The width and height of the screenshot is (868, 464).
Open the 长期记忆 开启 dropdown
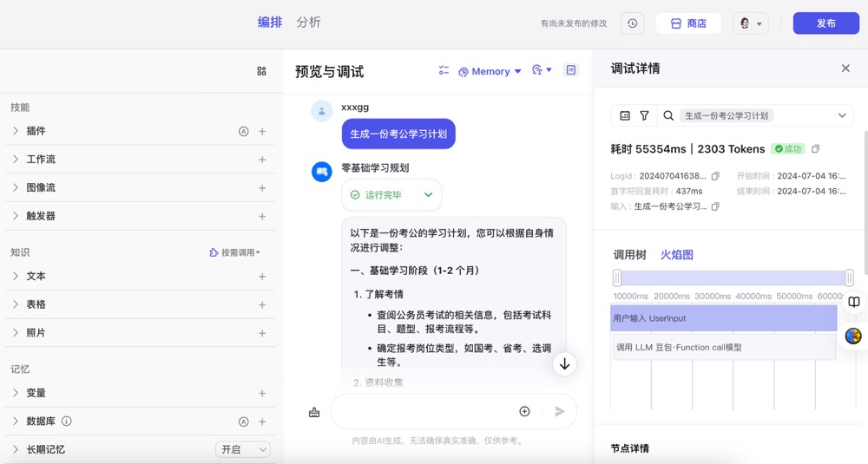243,449
